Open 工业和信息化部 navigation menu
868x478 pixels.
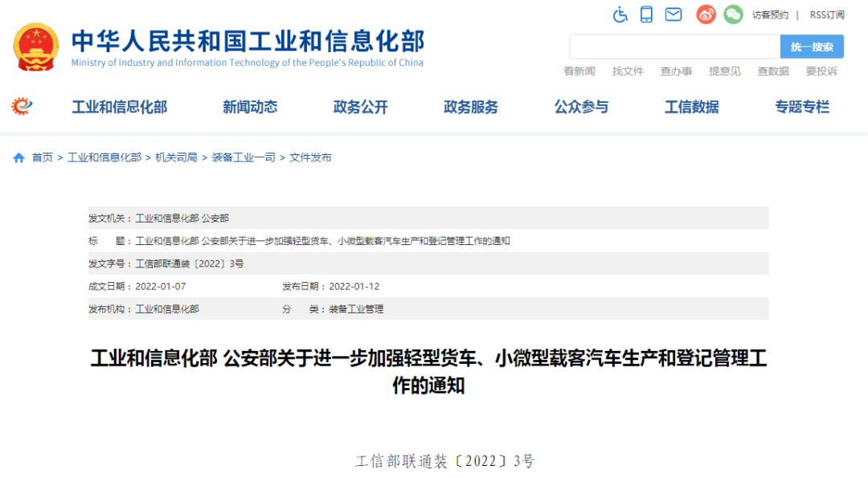(120, 107)
